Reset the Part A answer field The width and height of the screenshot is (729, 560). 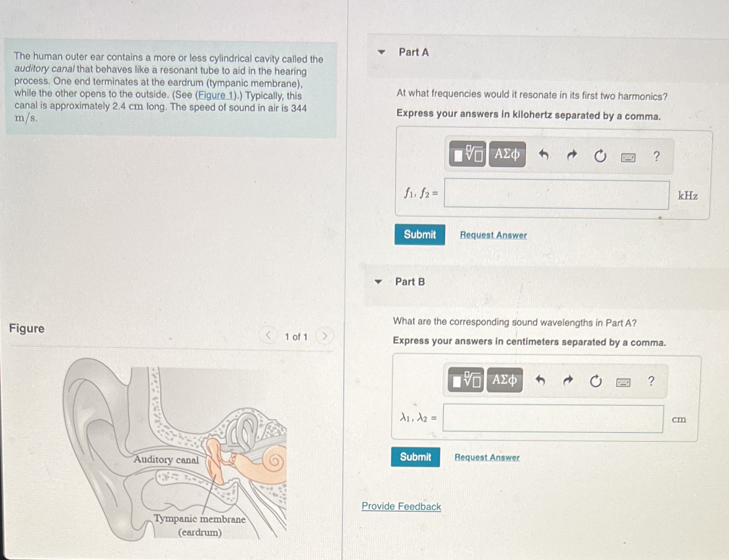pos(600,156)
